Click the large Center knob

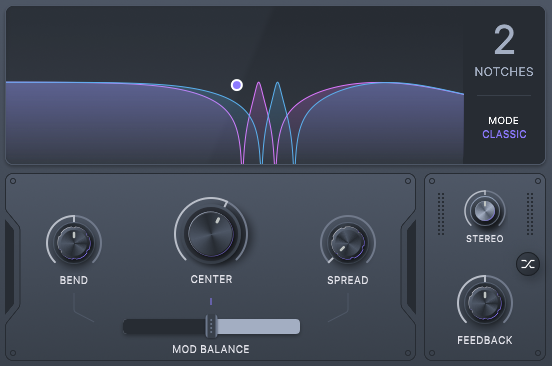point(211,234)
